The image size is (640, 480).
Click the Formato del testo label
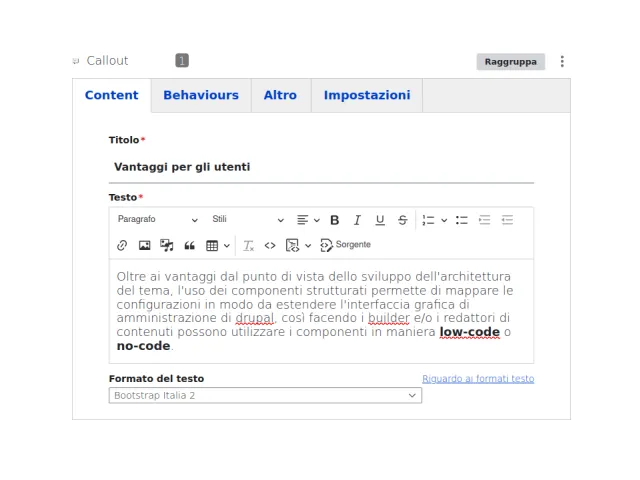click(x=156, y=379)
